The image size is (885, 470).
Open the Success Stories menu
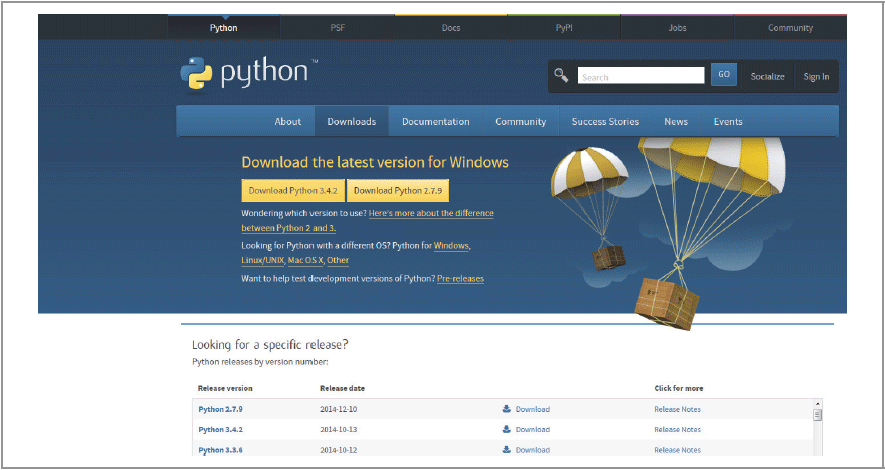click(x=605, y=121)
